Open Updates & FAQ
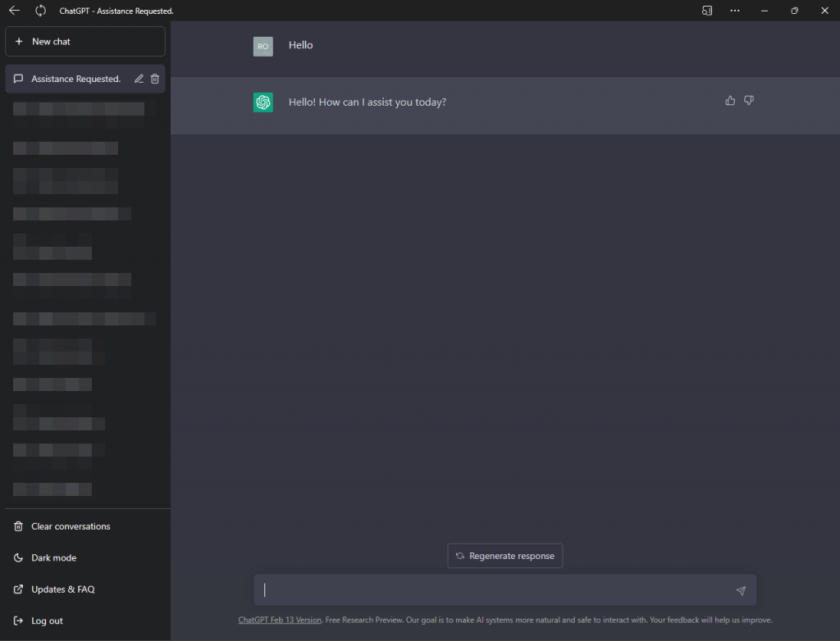Viewport: 840px width, 641px height. 85,589
